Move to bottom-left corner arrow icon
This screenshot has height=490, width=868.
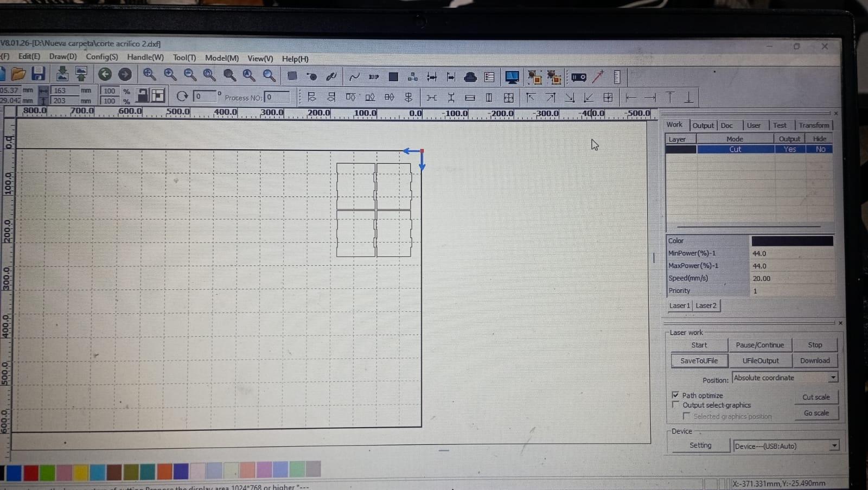pyautogui.click(x=589, y=98)
